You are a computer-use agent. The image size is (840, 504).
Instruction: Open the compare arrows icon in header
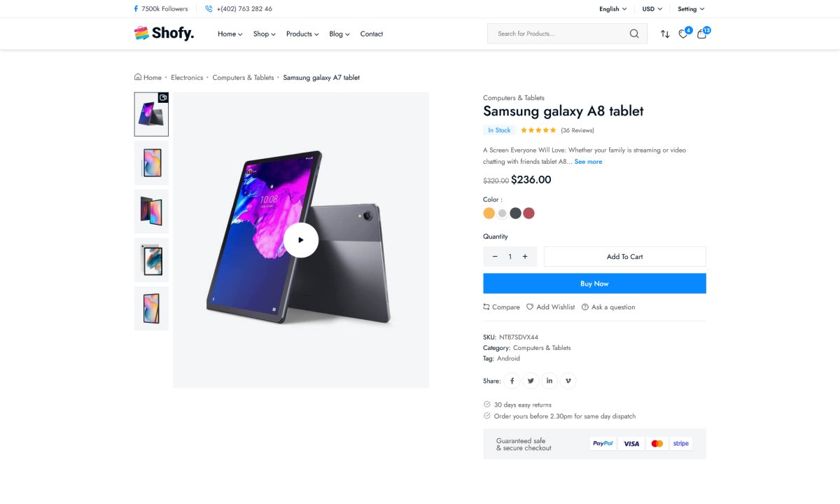665,34
